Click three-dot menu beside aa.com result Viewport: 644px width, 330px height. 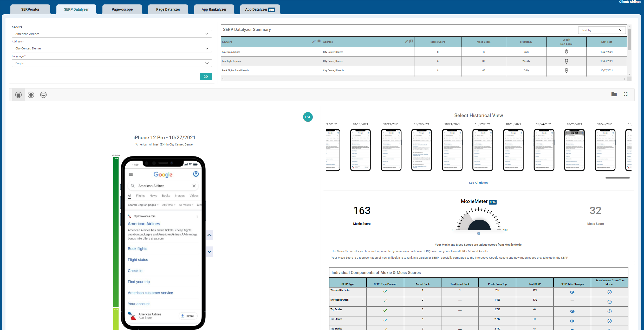tap(197, 217)
